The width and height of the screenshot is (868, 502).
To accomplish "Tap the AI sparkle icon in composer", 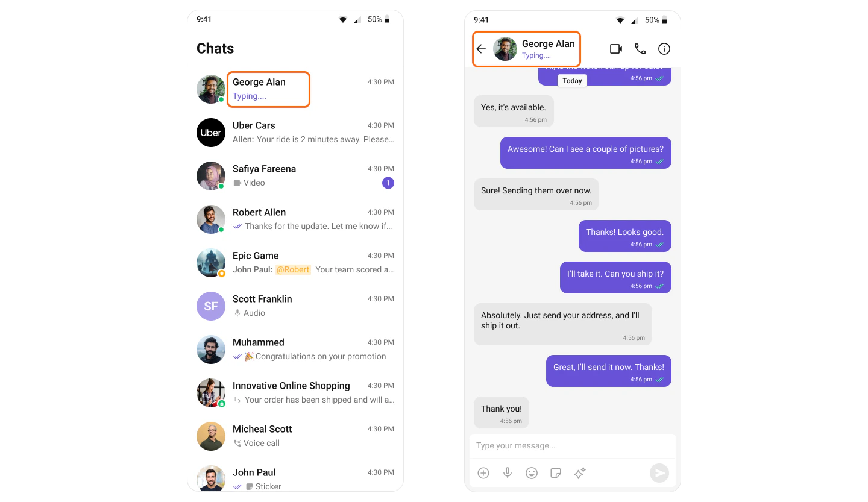I will point(580,473).
